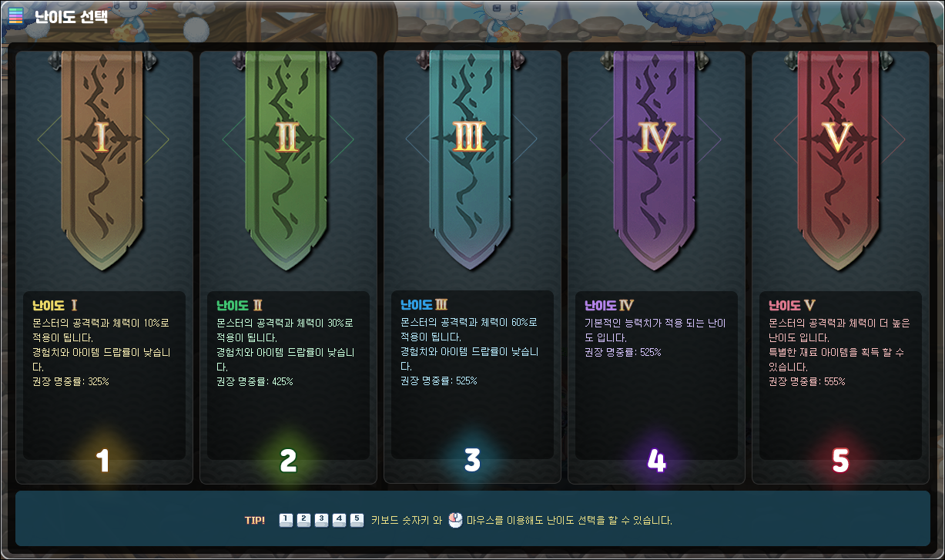Click the keyboard key 2 icon in tip
The height and width of the screenshot is (560, 945).
click(x=303, y=520)
